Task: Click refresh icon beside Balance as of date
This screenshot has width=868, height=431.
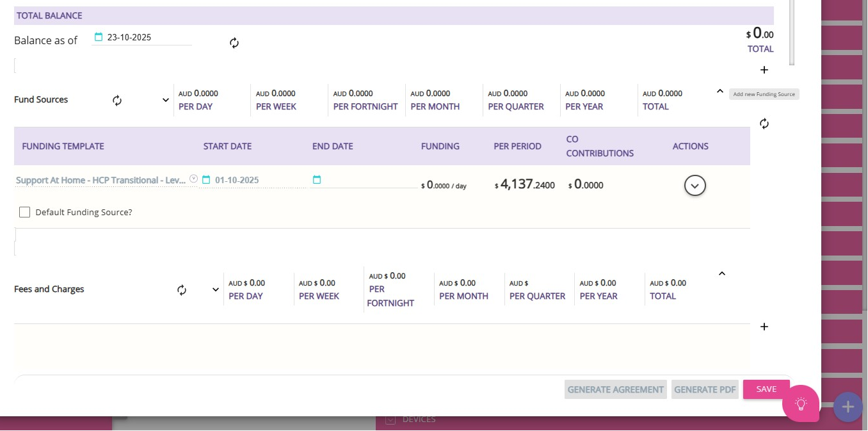Action: click(234, 43)
